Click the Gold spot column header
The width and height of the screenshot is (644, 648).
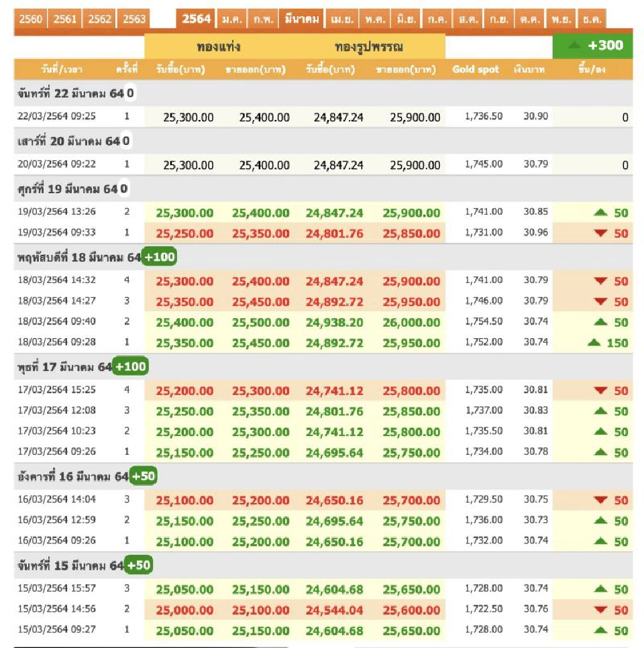pyautogui.click(x=476, y=69)
